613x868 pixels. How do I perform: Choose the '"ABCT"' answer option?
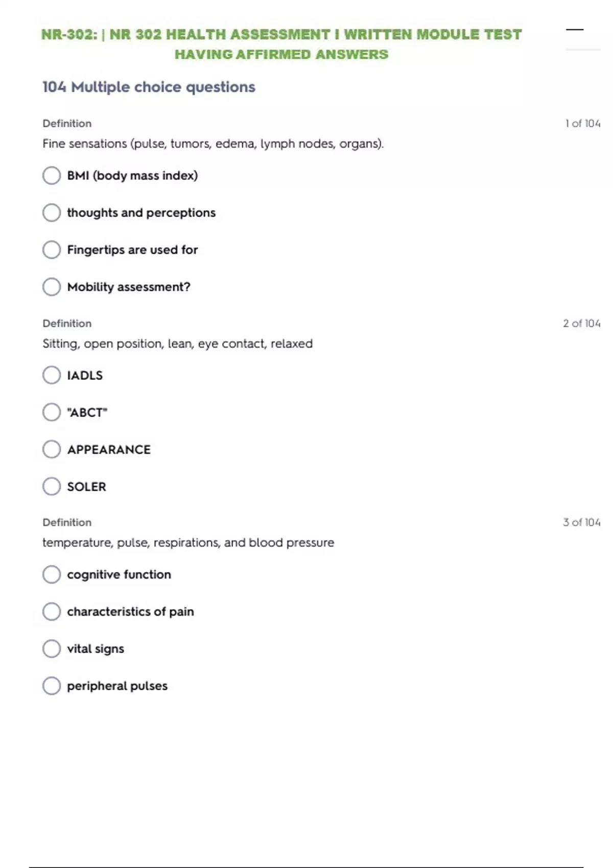click(x=52, y=412)
